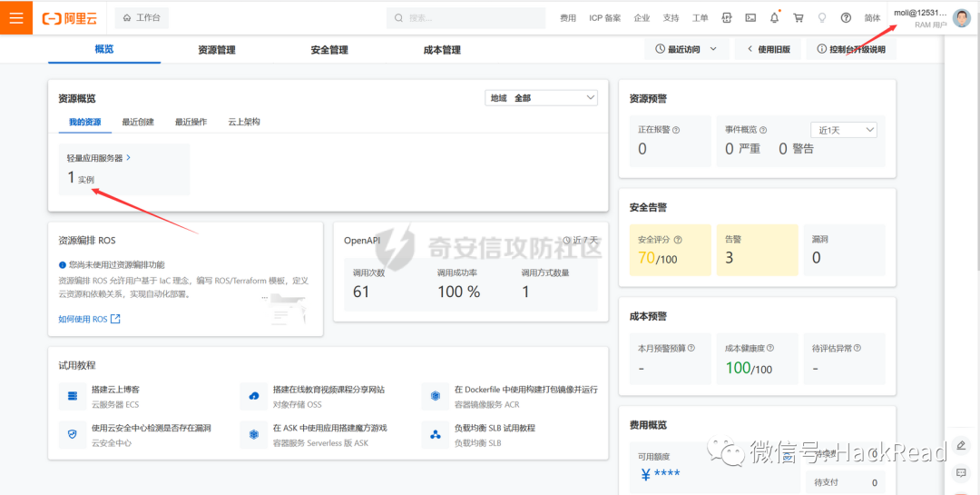
Task: Open the 地域 全部 region dropdown
Action: point(541,97)
